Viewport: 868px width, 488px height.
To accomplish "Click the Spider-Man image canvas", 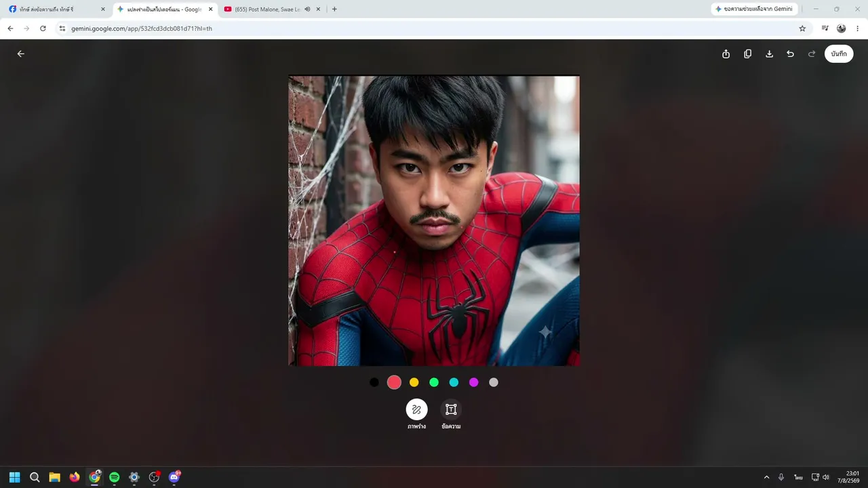I will point(434,220).
